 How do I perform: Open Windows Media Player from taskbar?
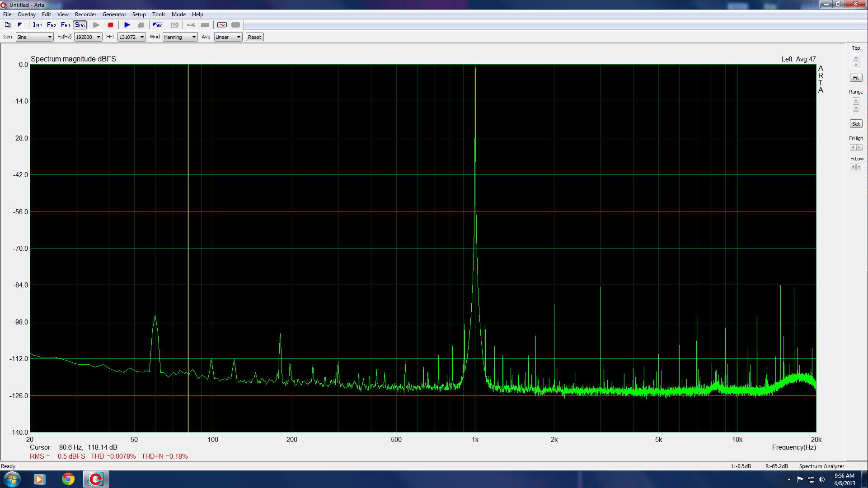pos(40,479)
